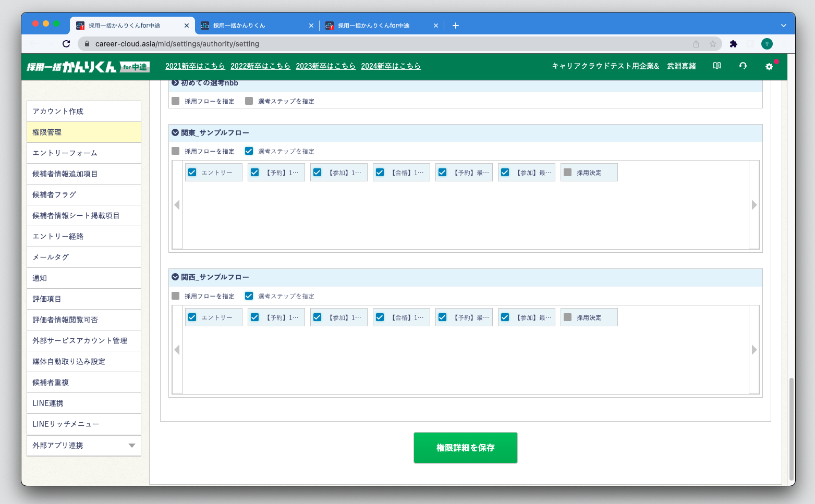Check 採用フローを指定 under 関東_サンプルフロー

[x=176, y=151]
